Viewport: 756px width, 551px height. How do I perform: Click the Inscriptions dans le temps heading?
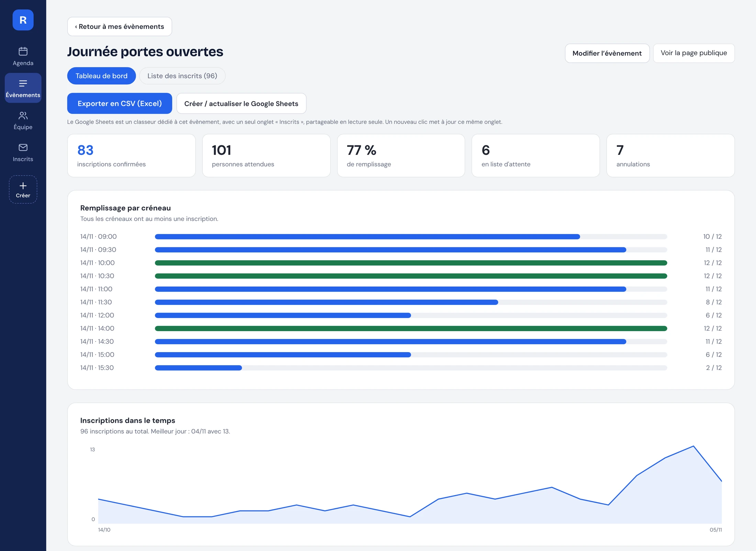point(127,420)
